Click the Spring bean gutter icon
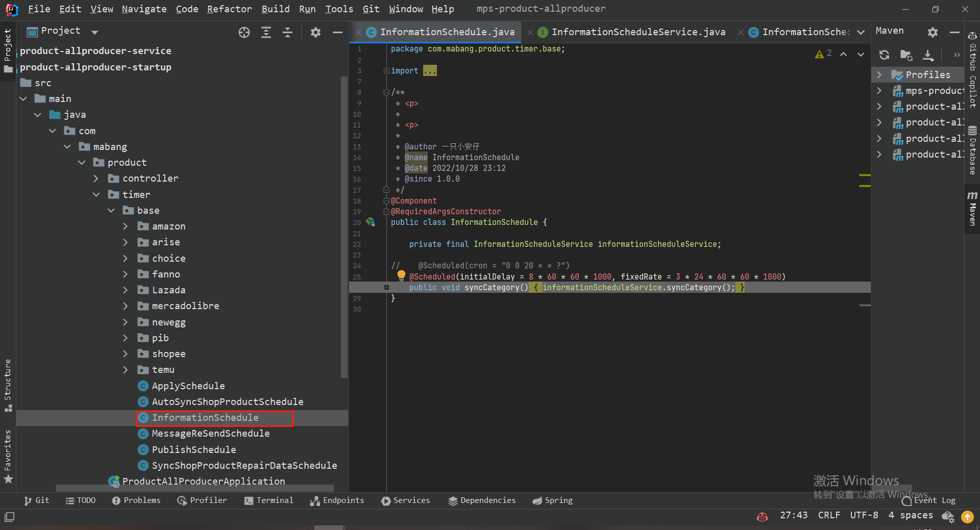980x530 pixels. [371, 222]
